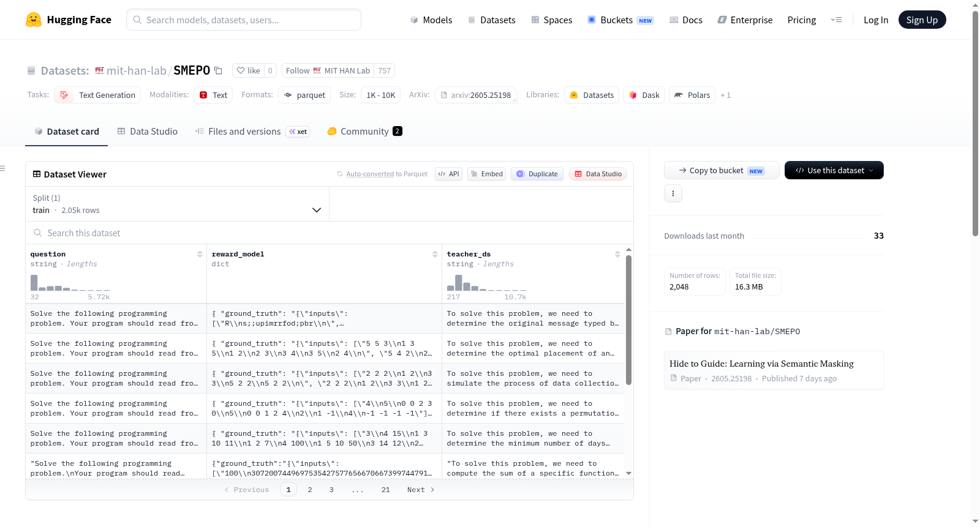Click the current page 1 button
The image size is (980, 527).
click(288, 490)
